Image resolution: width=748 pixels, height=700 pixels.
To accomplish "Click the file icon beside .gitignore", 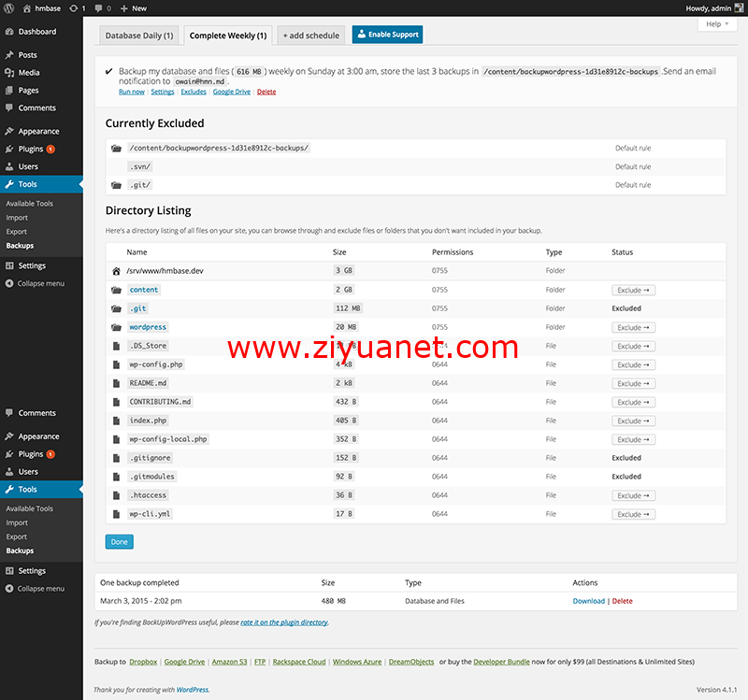I will pyautogui.click(x=116, y=458).
